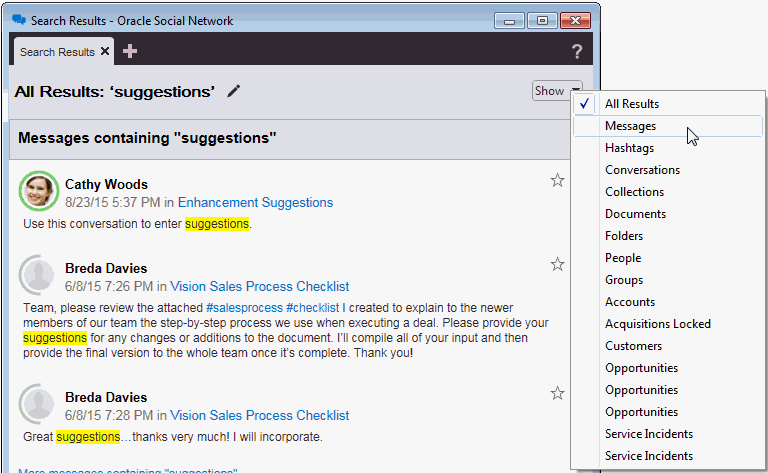
Task: Select the first Service Incidents entry
Action: [668, 434]
